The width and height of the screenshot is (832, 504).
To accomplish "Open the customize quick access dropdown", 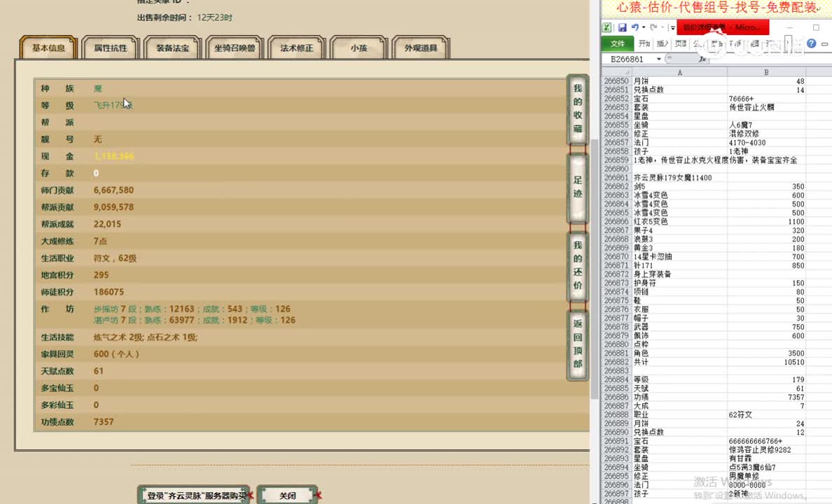I will click(672, 27).
